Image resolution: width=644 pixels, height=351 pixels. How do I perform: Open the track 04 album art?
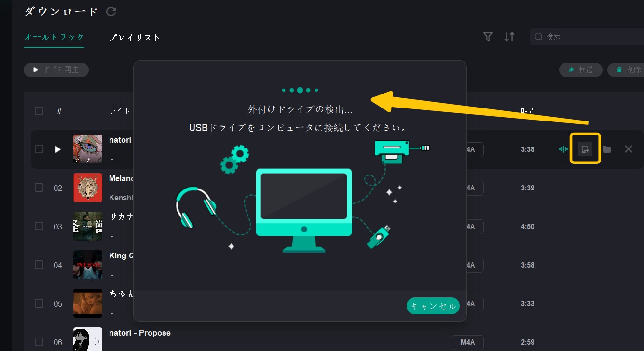tap(88, 265)
